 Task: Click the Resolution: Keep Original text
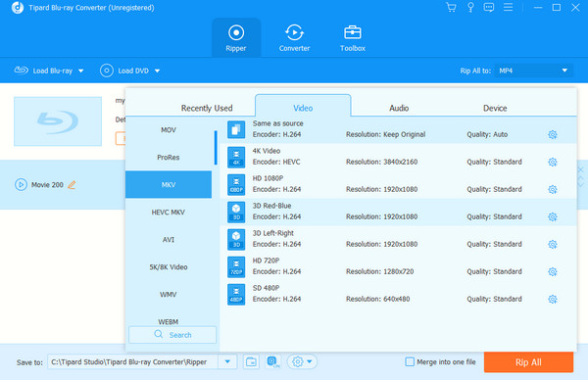385,134
